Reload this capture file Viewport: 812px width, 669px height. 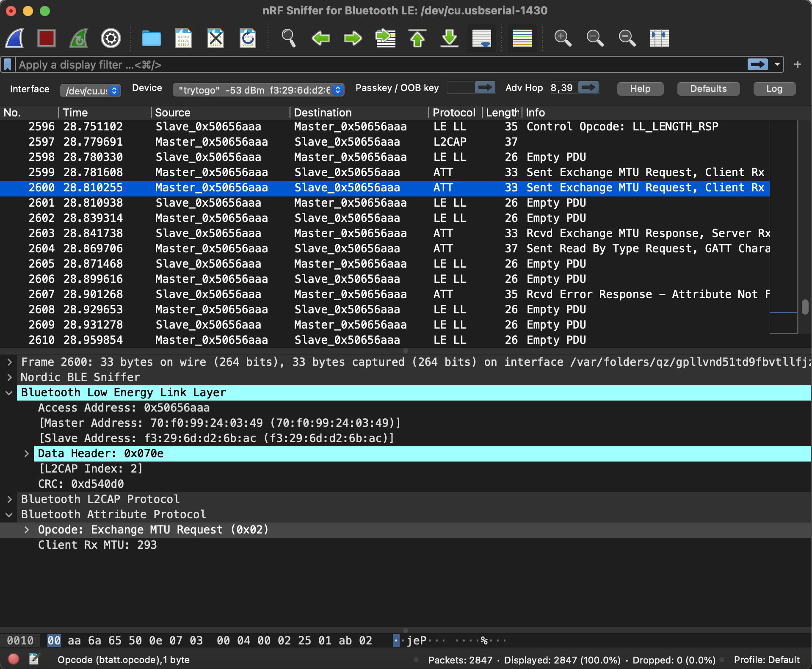point(248,38)
